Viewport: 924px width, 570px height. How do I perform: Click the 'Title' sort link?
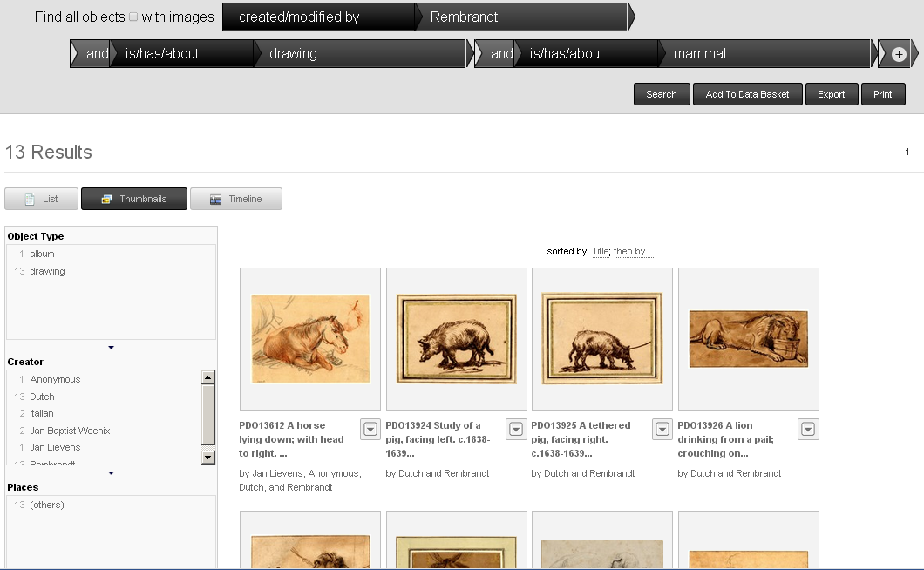point(601,251)
